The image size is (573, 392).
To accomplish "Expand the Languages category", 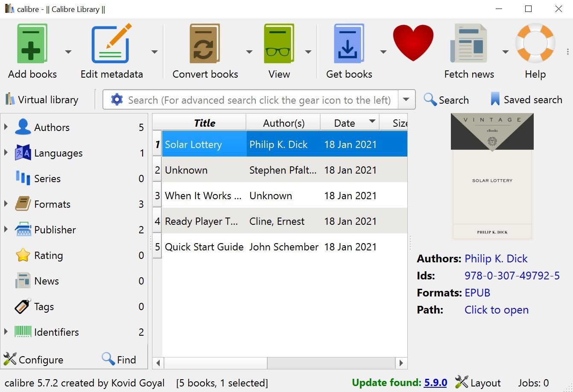I will [6, 153].
